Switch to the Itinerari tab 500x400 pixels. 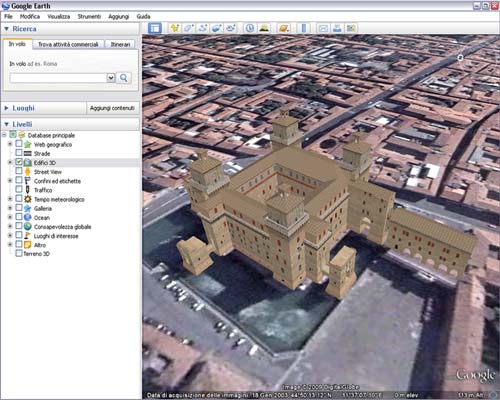(120, 44)
